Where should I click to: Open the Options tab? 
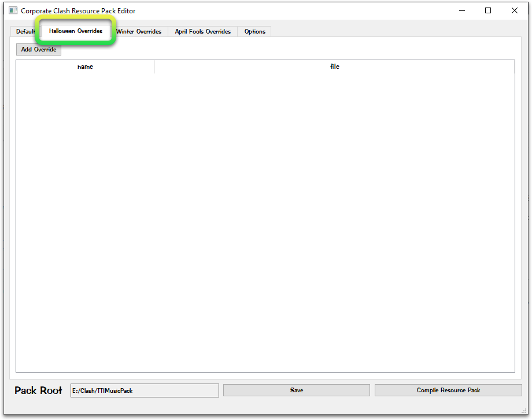pyautogui.click(x=255, y=32)
